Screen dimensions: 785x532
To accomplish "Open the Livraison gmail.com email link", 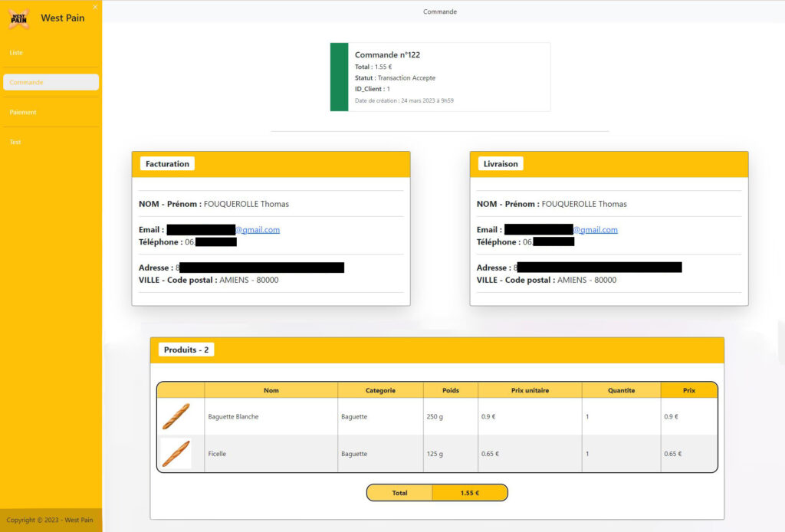I will point(595,230).
